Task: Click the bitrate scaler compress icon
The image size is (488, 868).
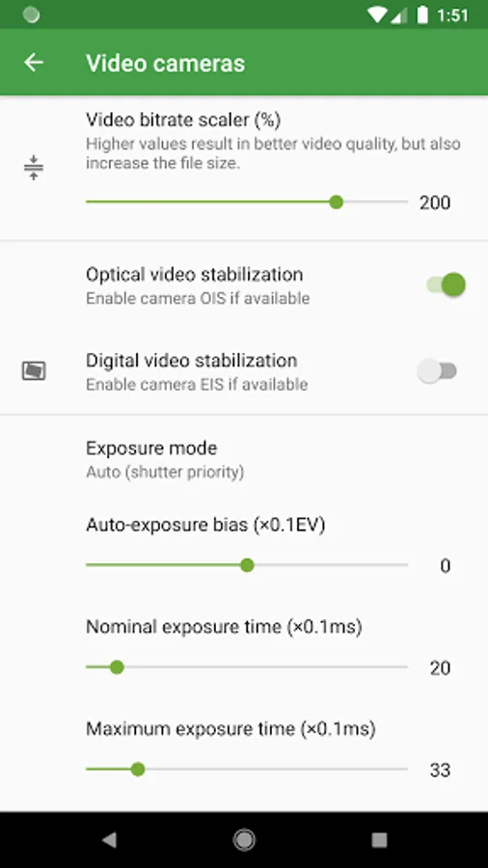Action: point(34,167)
